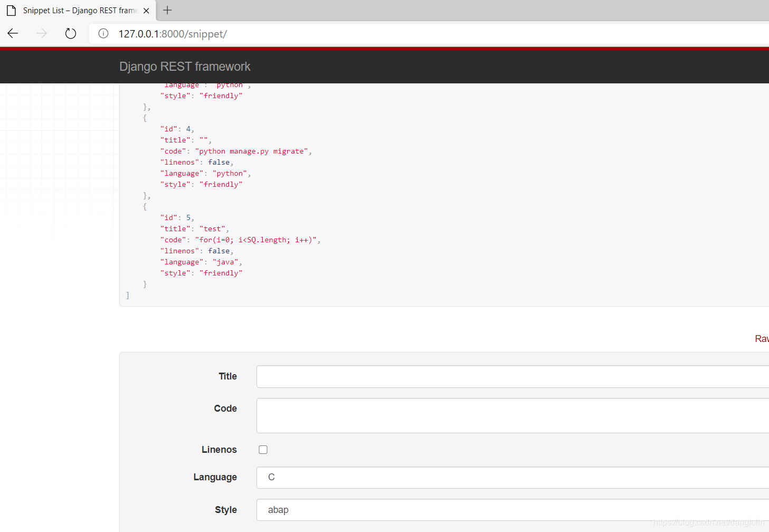The image size is (769, 532).
Task: Select the Snippet List browser tab
Action: coord(79,11)
